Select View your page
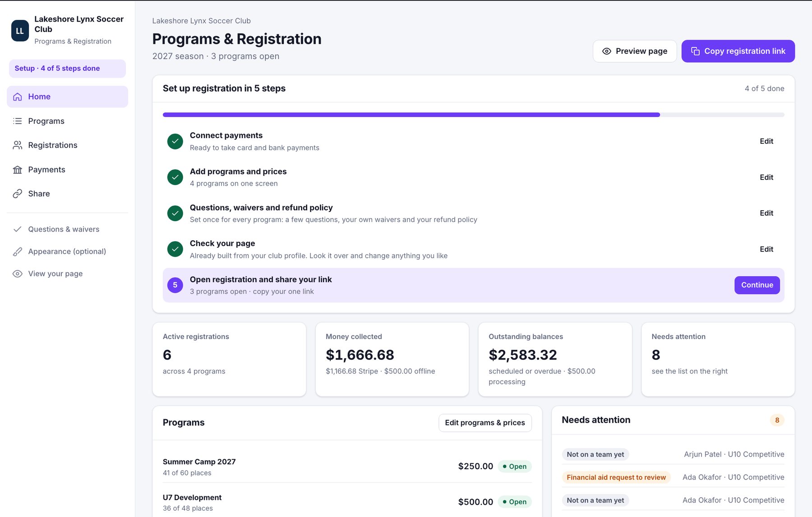 (67, 274)
